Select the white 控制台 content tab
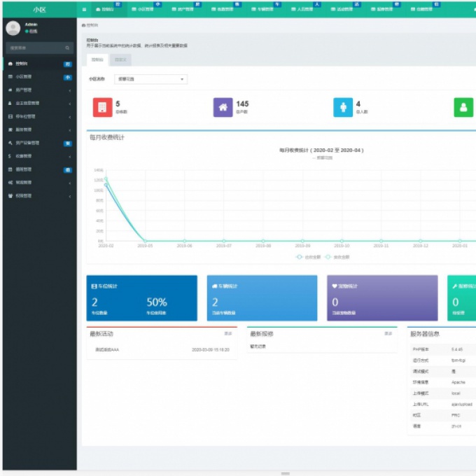 coord(97,59)
